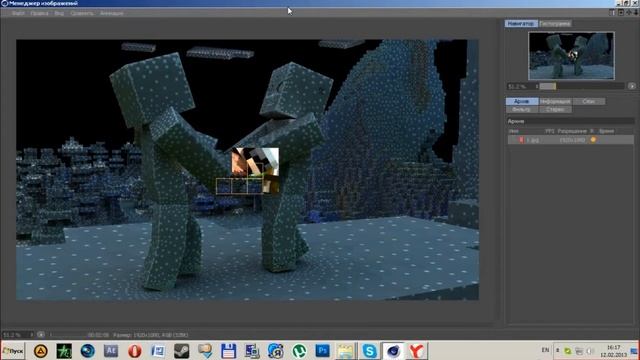This screenshot has height=360, width=640.
Task: Open AIMP from the taskbar
Action: pyautogui.click(x=40, y=351)
